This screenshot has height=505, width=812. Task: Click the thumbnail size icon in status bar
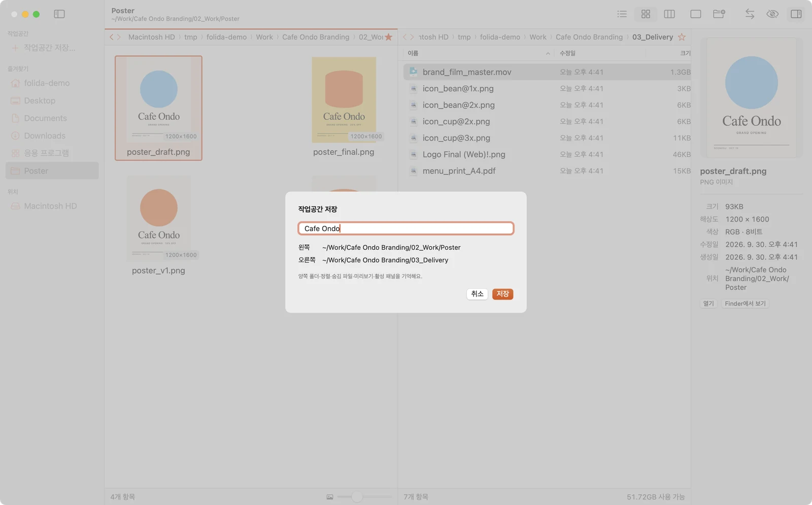pyautogui.click(x=330, y=497)
